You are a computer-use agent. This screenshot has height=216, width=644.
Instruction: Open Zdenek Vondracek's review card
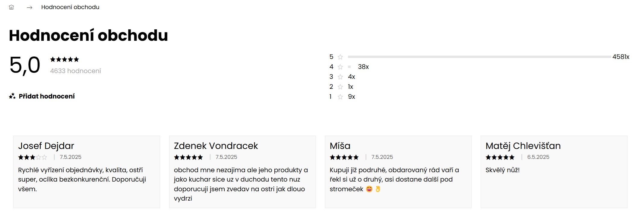(242, 172)
